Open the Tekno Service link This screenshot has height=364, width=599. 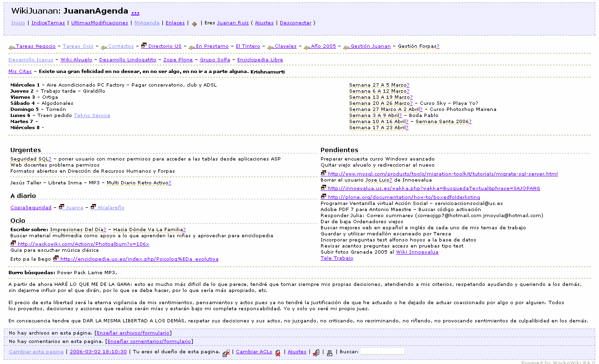pyautogui.click(x=92, y=115)
